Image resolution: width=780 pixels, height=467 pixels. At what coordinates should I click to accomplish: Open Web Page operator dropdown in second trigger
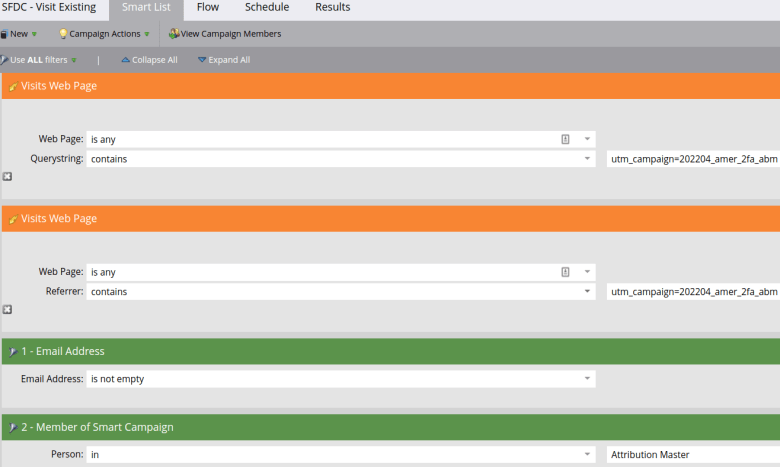[587, 272]
